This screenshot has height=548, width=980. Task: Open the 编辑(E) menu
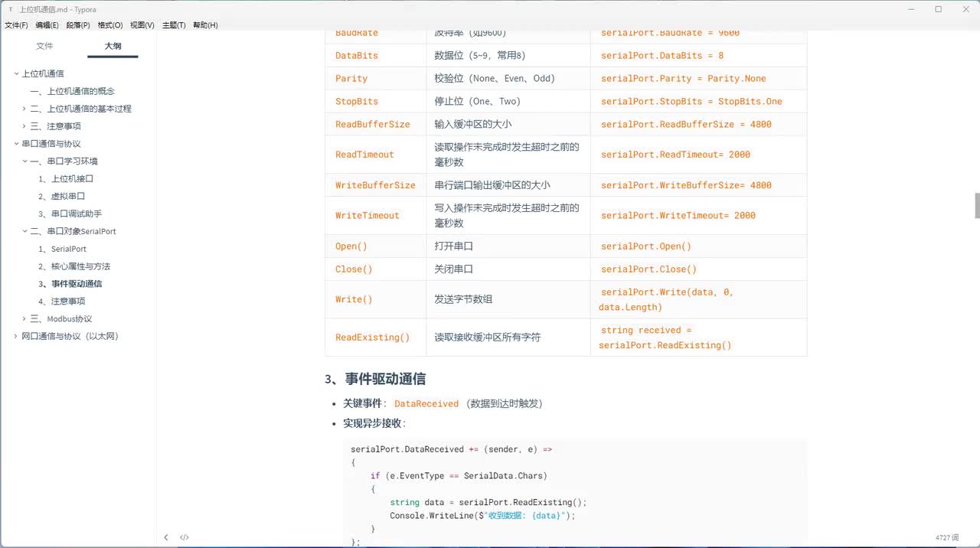pos(47,25)
